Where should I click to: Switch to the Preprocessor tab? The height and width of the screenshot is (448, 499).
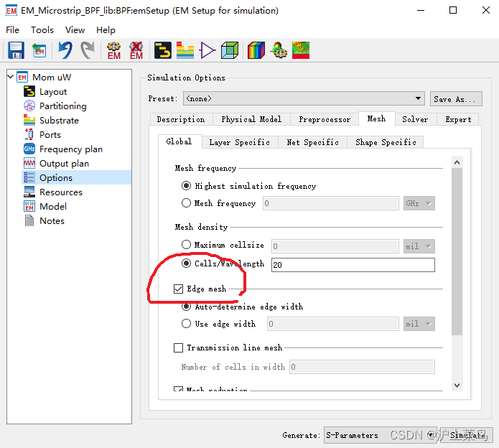[325, 119]
